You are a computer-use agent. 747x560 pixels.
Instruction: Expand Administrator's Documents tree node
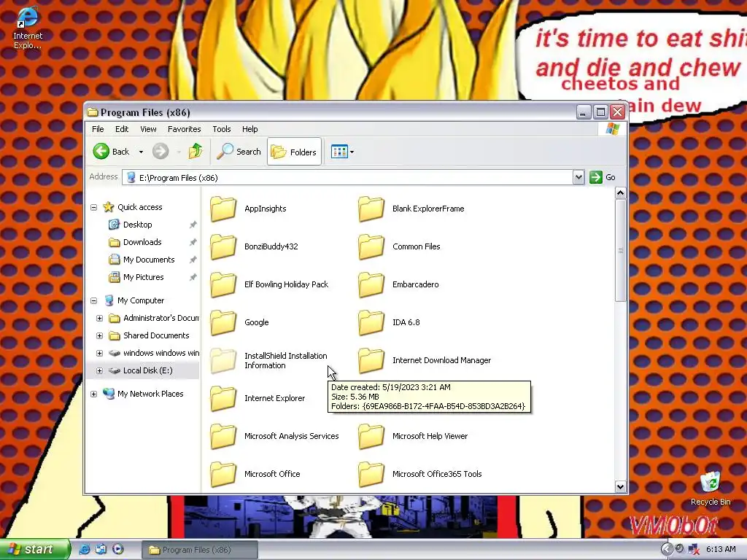tap(99, 318)
